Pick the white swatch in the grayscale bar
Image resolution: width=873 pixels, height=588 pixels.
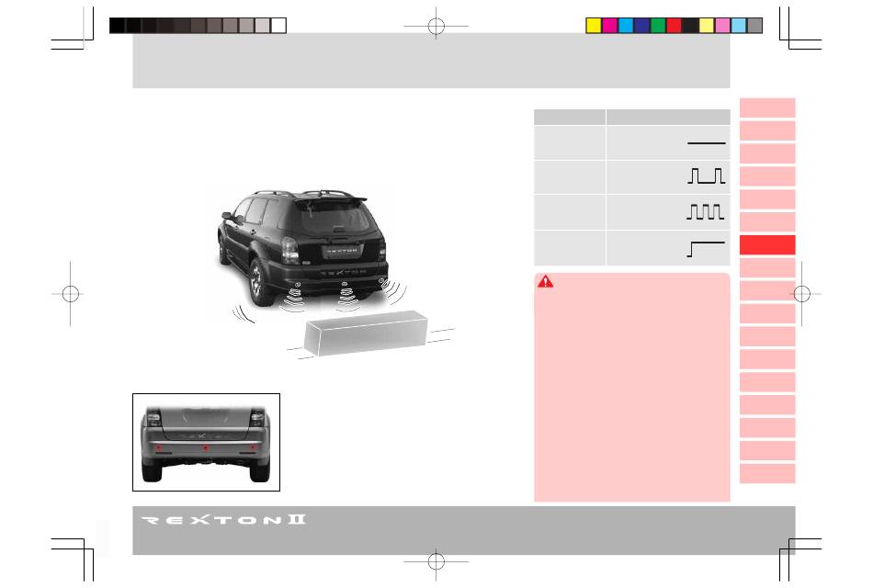(x=278, y=26)
